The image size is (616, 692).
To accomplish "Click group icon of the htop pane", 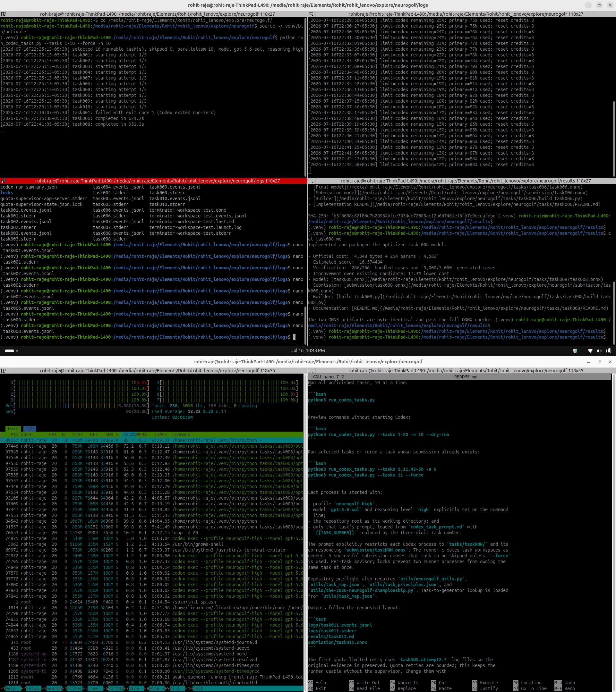I will click(4, 371).
